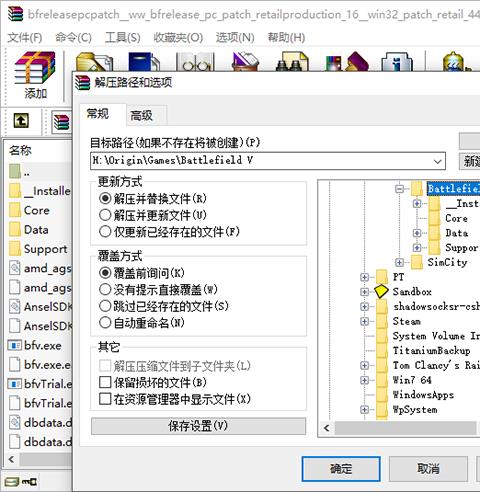The height and width of the screenshot is (492, 480).
Task: Collapse the Battlefield V tree node
Action: click(399, 189)
